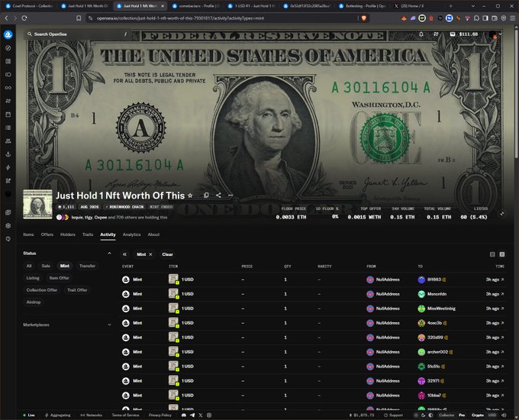Clear all activity filters
The height and width of the screenshot is (420, 519).
coord(167,254)
